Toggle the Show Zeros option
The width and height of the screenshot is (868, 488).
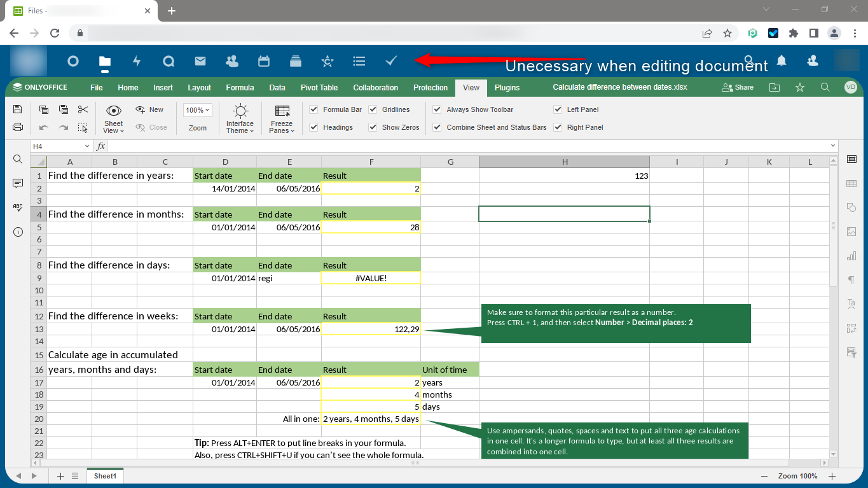coord(373,127)
